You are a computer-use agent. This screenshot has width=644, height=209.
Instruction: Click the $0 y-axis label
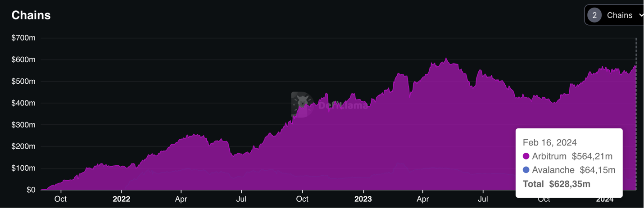tap(31, 190)
